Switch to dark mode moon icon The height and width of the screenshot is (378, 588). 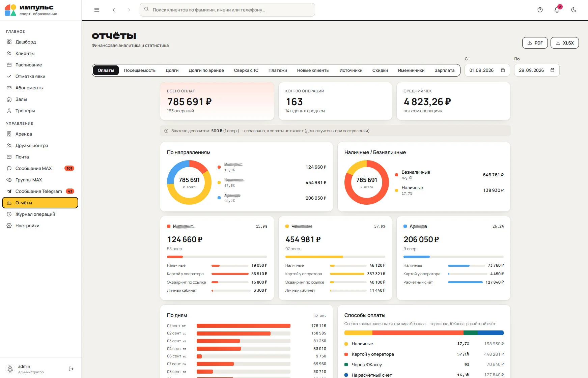(x=574, y=10)
